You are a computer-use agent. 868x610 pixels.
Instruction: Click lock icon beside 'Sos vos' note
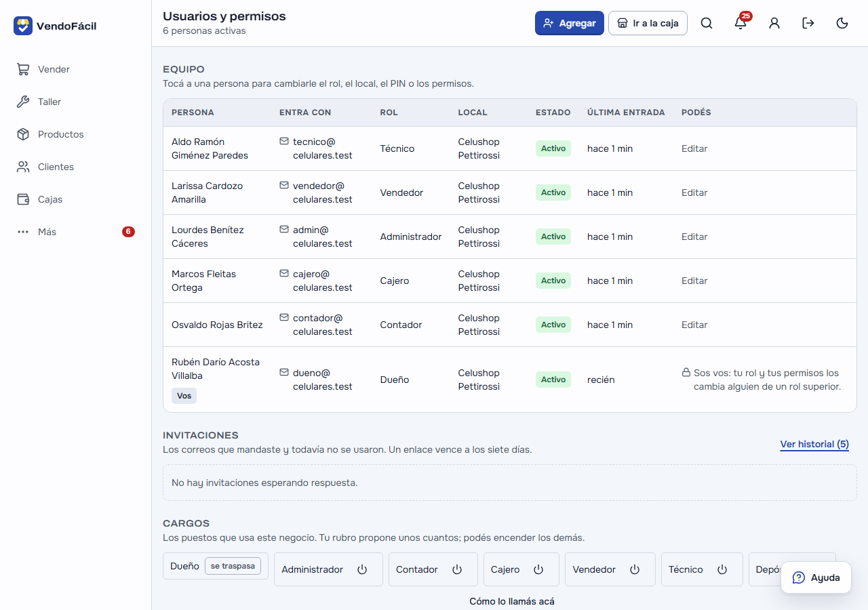click(686, 373)
